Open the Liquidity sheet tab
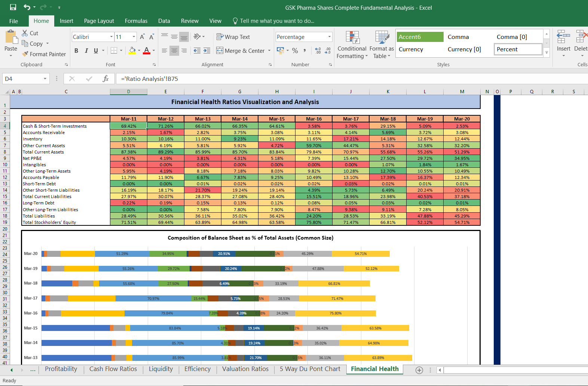 (x=161, y=369)
